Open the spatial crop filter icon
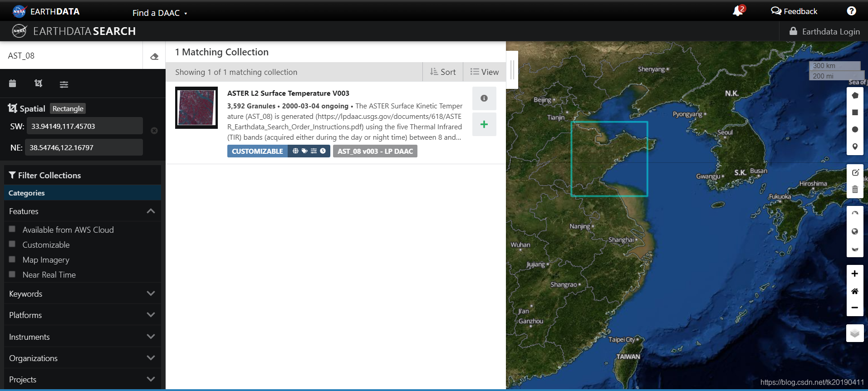 point(39,83)
